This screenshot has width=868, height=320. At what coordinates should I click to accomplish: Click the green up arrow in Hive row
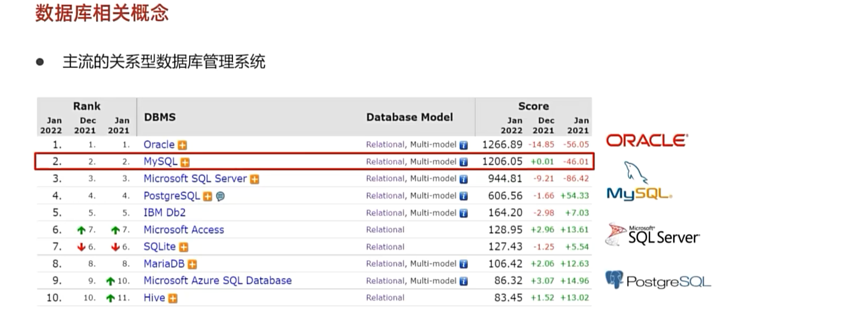click(x=110, y=298)
